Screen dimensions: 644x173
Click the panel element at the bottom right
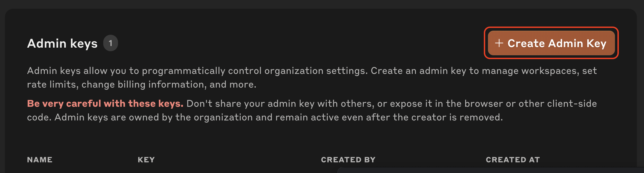[x=490, y=171]
